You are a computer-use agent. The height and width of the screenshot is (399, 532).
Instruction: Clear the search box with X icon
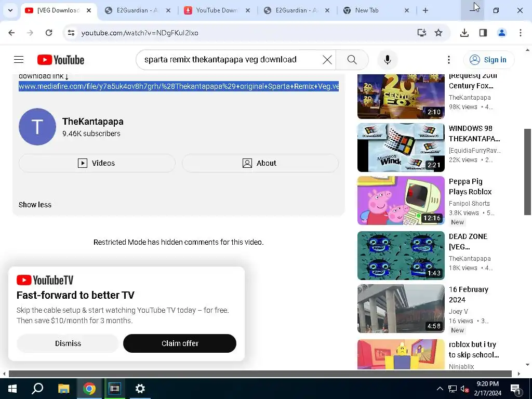(x=327, y=60)
